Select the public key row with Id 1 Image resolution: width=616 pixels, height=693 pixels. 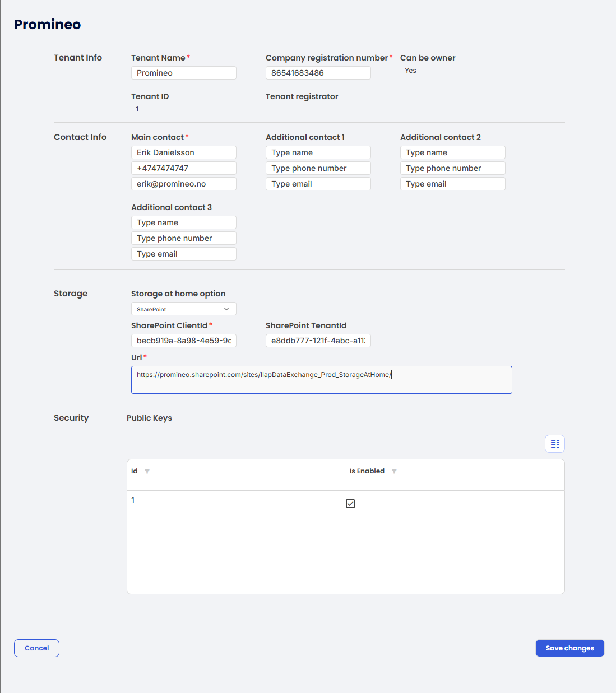pos(346,503)
